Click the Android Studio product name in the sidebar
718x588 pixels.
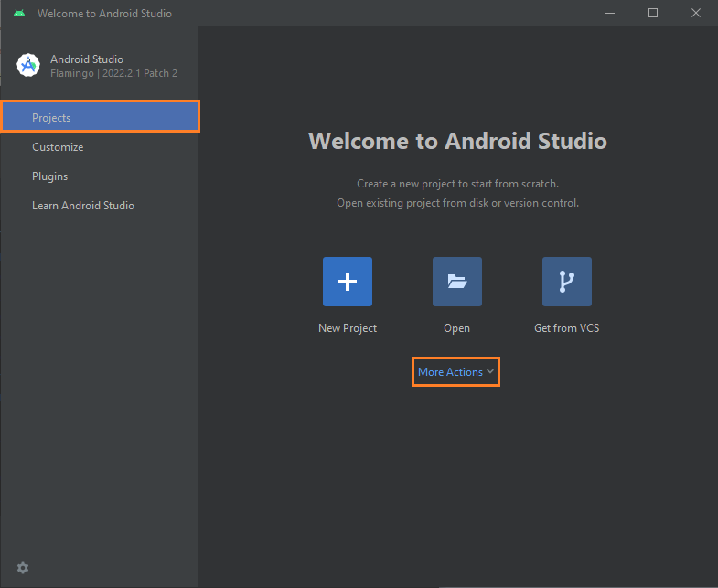(x=87, y=59)
